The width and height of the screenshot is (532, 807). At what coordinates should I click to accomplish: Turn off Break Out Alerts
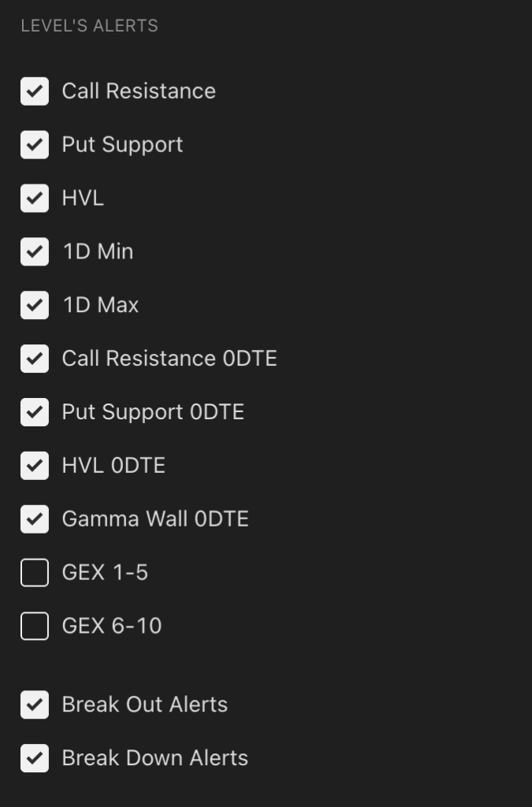point(33,705)
